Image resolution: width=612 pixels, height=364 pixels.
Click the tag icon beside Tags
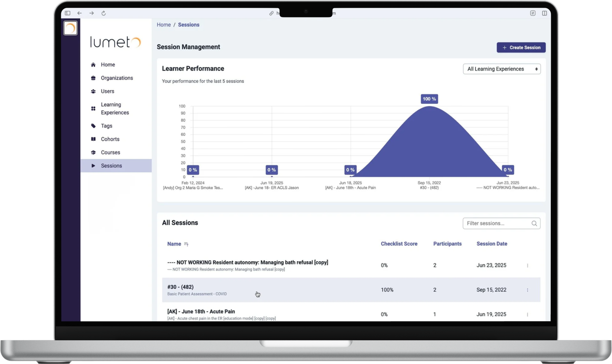[x=93, y=126]
